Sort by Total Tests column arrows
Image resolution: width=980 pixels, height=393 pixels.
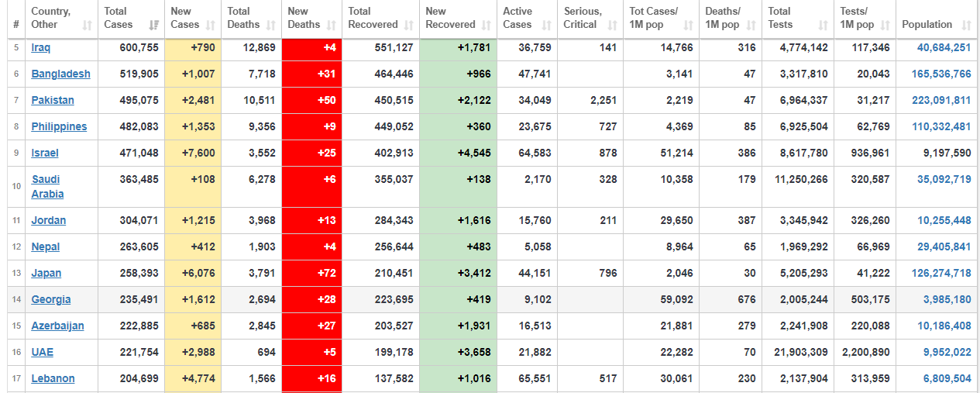(822, 26)
